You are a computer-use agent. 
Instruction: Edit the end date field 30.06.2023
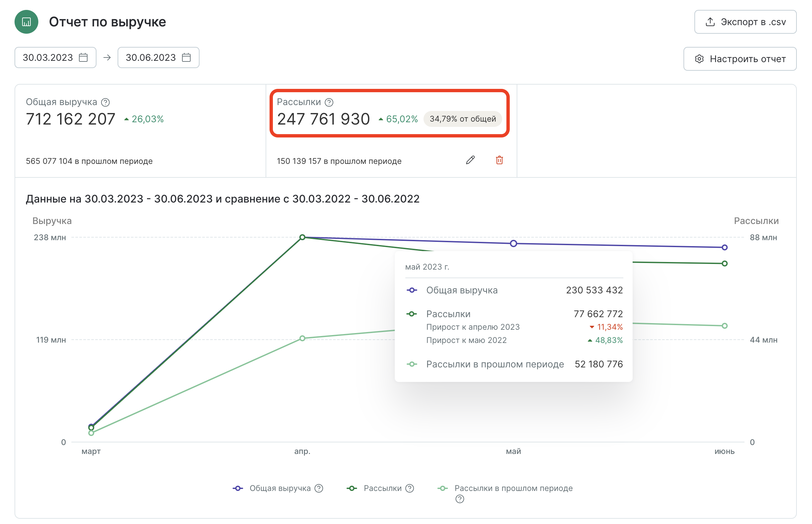tap(158, 57)
